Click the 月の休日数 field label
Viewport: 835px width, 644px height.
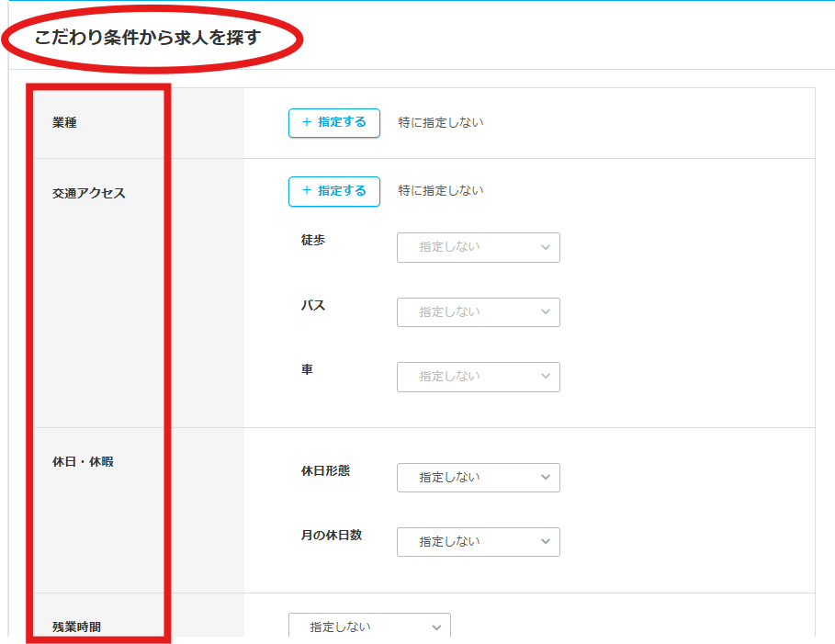click(x=332, y=535)
